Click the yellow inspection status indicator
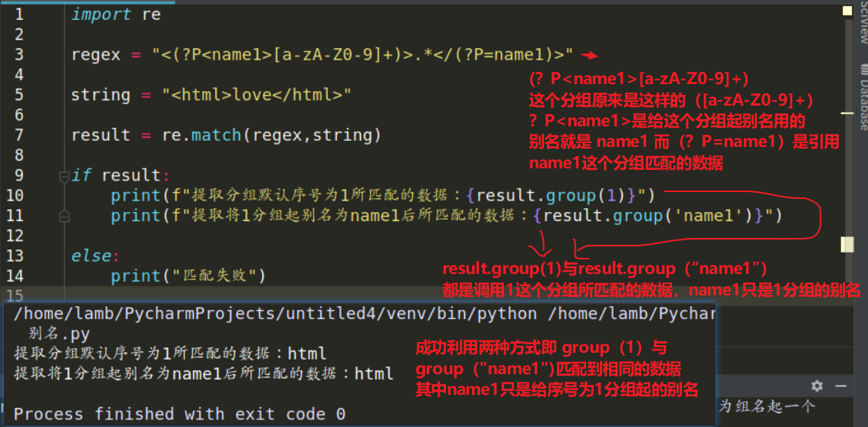The width and height of the screenshot is (868, 427). pos(847,10)
